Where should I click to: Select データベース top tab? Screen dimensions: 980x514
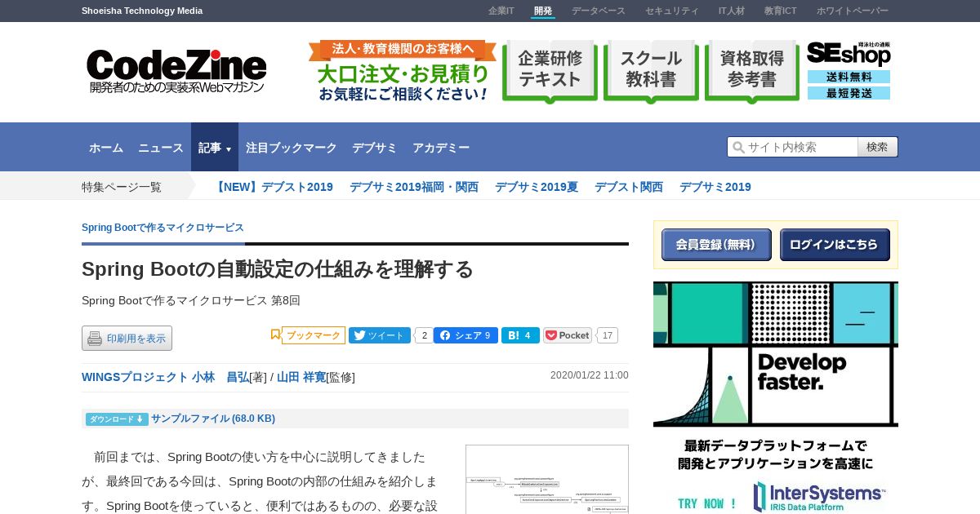pos(599,11)
